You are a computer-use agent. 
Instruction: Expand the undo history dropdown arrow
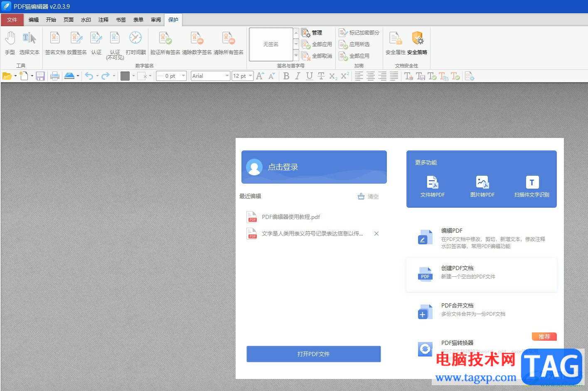[x=97, y=76]
